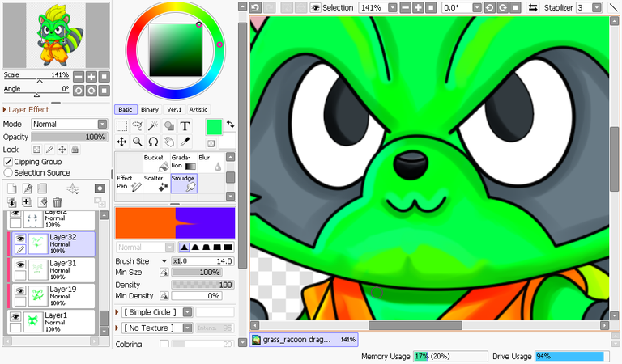Choose the Gradation tool
This screenshot has width=622, height=364.
pyautogui.click(x=184, y=163)
